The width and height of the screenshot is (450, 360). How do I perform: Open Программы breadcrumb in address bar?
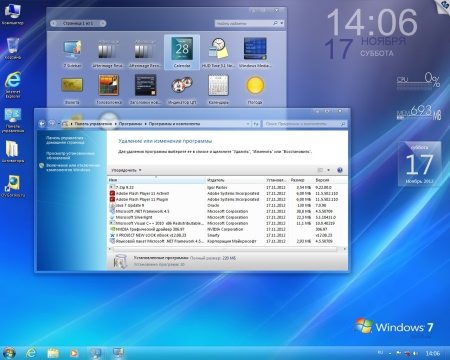(x=130, y=124)
